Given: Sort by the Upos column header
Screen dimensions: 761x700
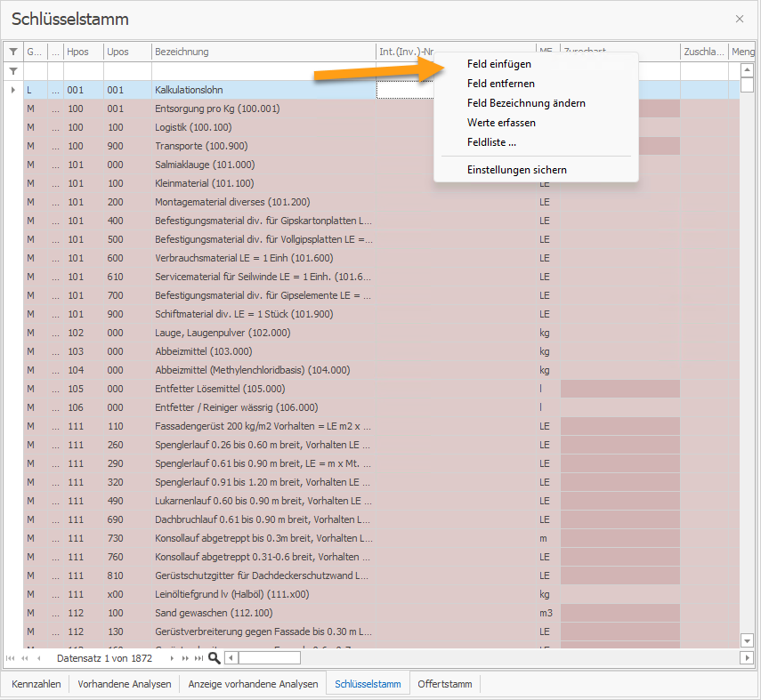Looking at the screenshot, I should (127, 52).
